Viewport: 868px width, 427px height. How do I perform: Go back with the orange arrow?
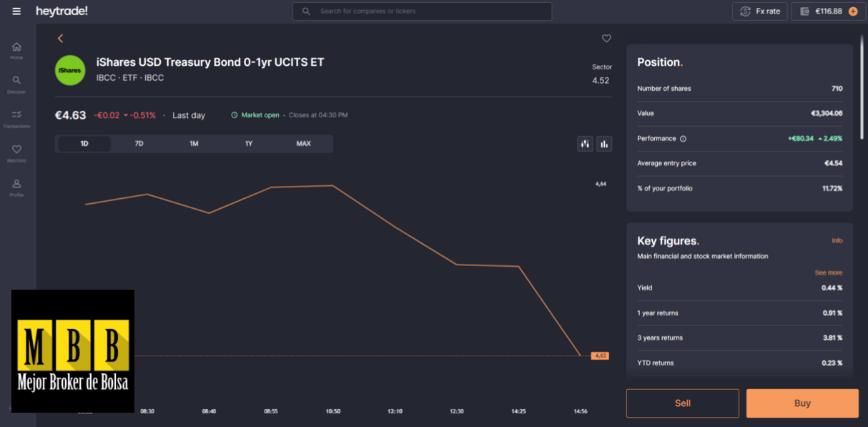(x=61, y=39)
